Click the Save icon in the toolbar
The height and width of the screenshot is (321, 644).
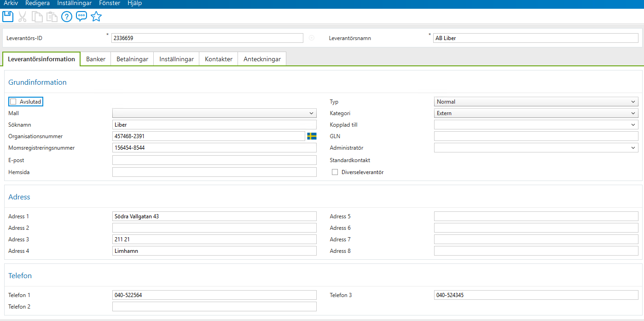click(x=8, y=17)
